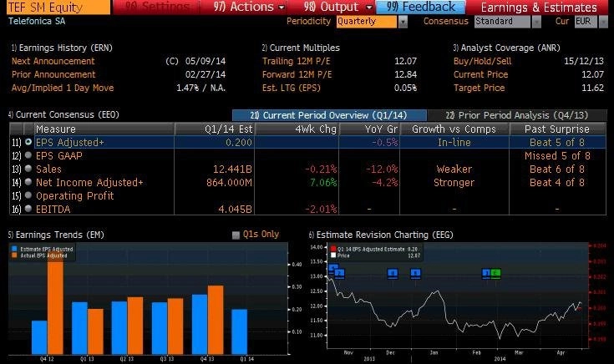The width and height of the screenshot is (614, 364).
Task: Click the green E event marker on chart
Action: 495,273
